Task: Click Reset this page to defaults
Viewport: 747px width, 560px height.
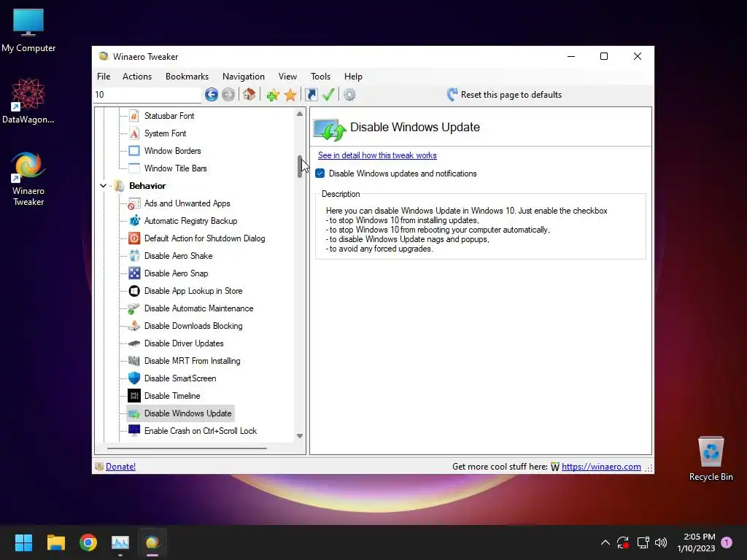Action: (505, 95)
